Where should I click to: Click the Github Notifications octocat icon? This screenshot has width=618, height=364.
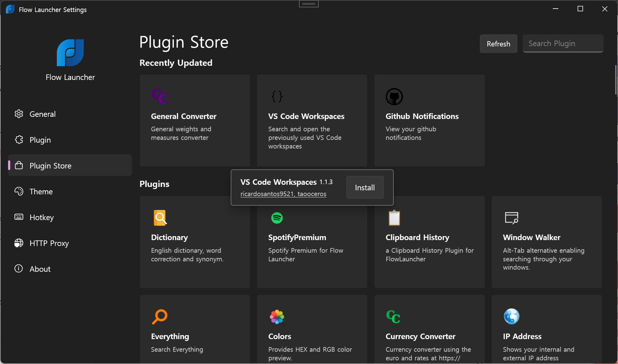[394, 97]
